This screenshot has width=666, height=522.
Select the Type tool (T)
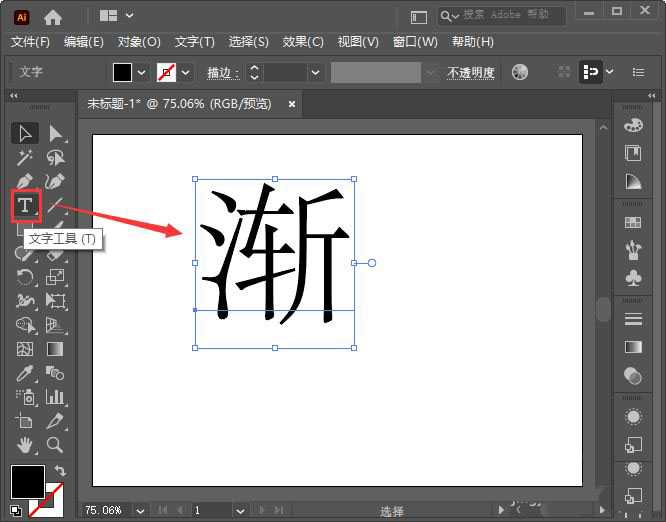(25, 206)
